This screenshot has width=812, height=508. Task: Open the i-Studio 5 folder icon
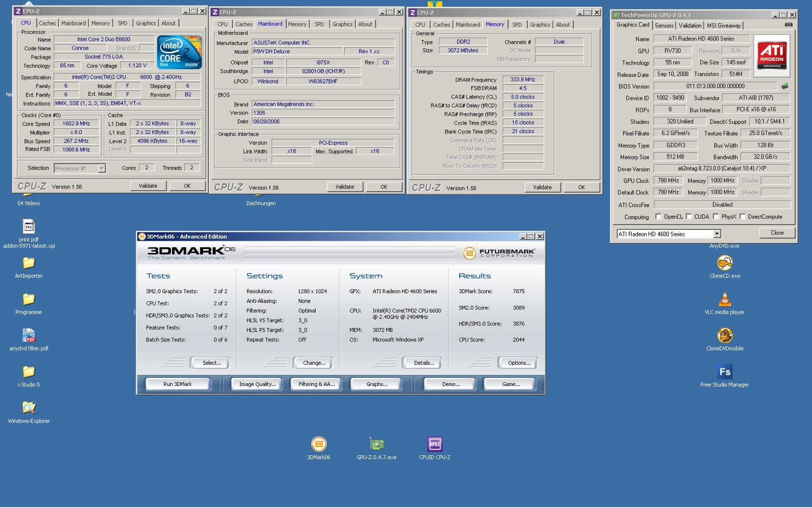click(29, 371)
